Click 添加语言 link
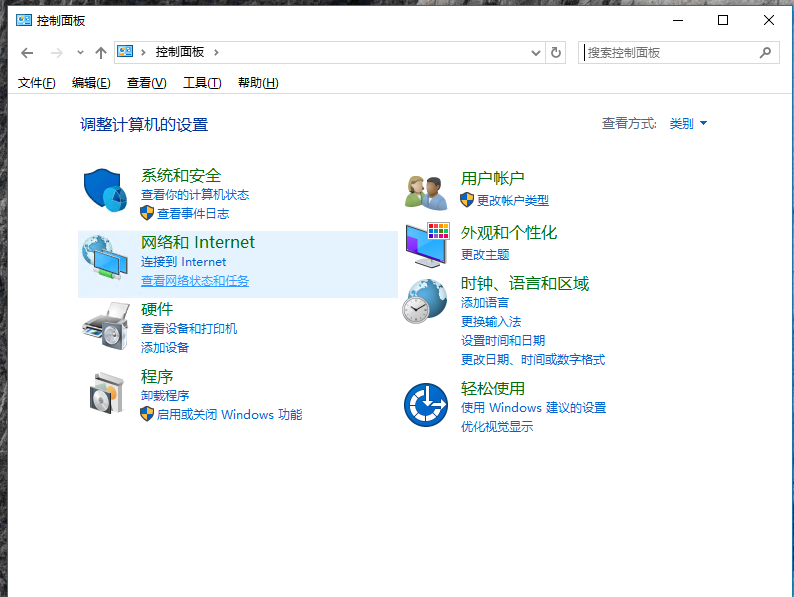794x597 pixels. (x=485, y=303)
